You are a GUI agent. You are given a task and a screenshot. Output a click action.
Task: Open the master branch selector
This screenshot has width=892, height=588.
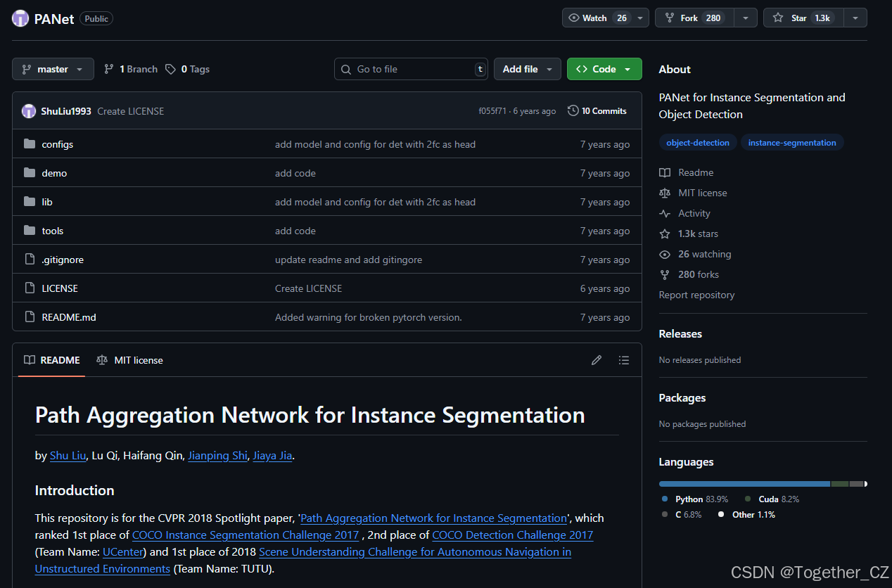point(53,69)
